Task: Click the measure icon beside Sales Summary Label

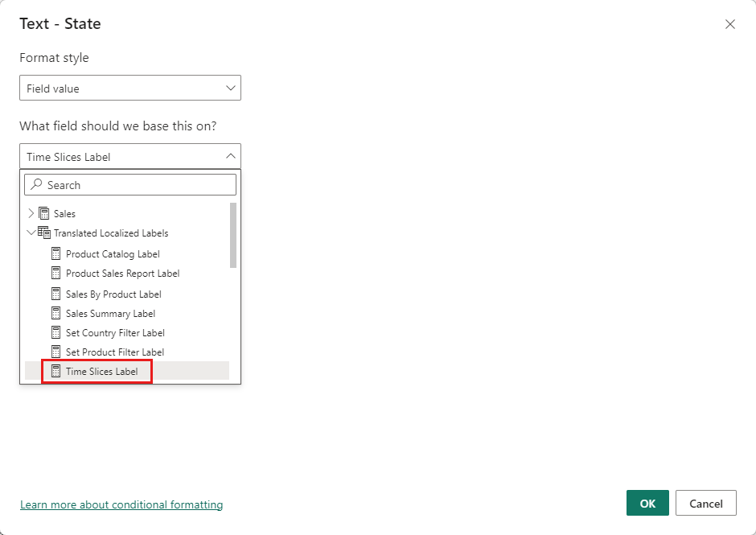Action: (55, 313)
